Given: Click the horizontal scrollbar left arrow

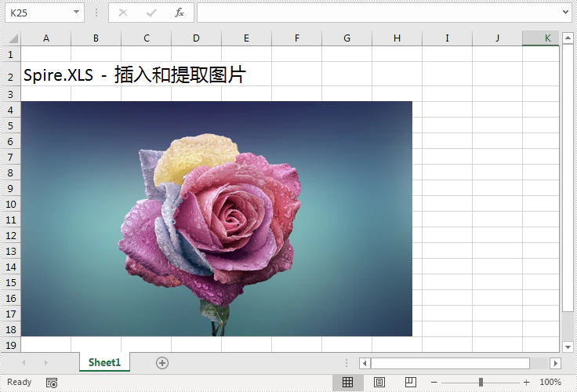Looking at the screenshot, I should point(365,363).
